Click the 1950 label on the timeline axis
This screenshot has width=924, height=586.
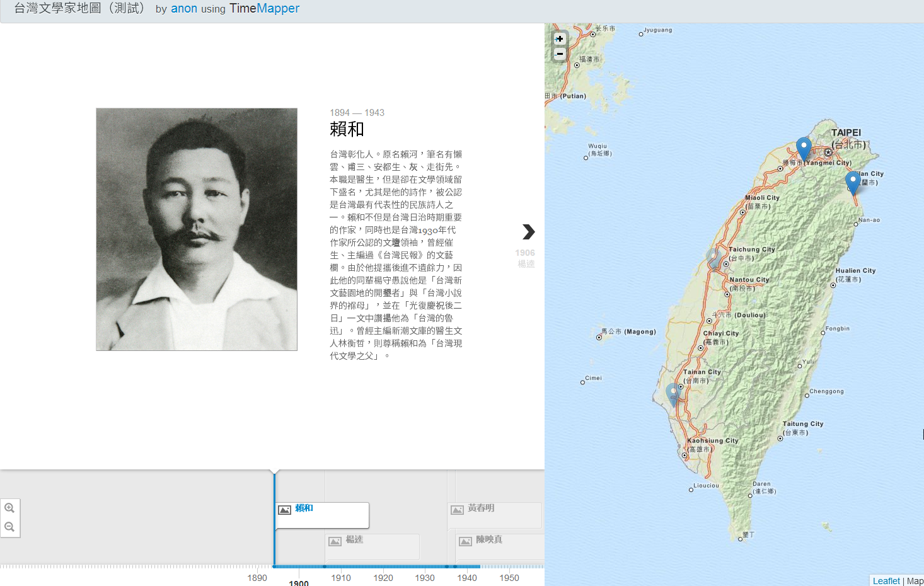click(509, 578)
